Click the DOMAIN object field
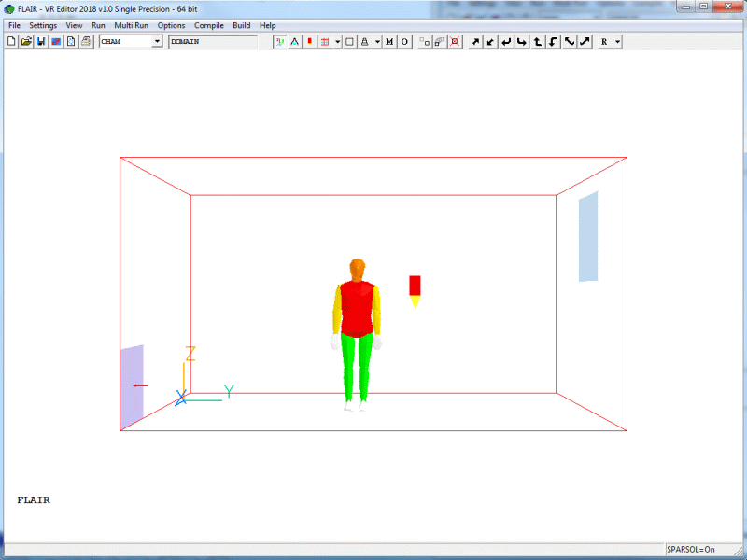 pos(212,42)
